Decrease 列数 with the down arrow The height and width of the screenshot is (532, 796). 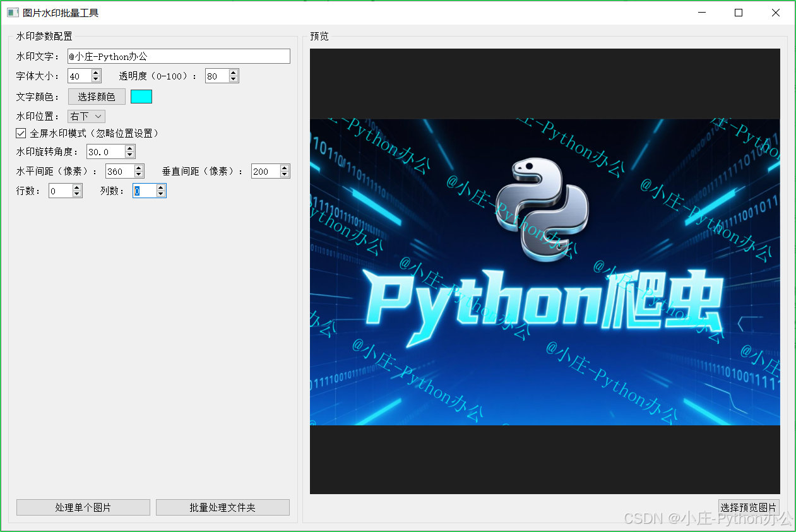(161, 194)
